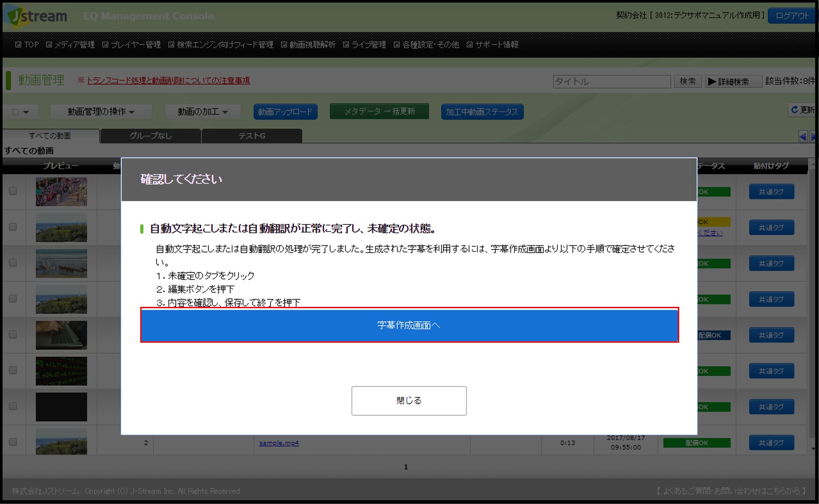The height and width of the screenshot is (504, 819).
Task: Expand the 詳細検索 panel
Action: 733,81
